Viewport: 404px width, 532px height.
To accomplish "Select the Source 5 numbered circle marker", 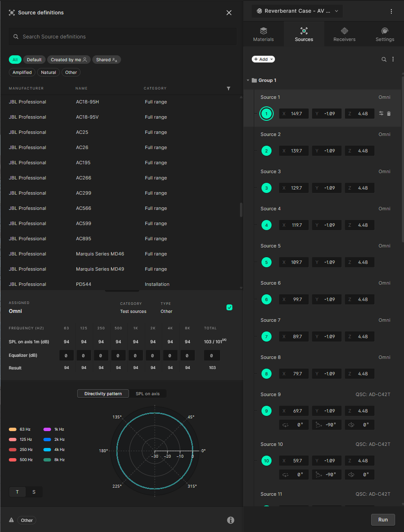I will 267,262.
